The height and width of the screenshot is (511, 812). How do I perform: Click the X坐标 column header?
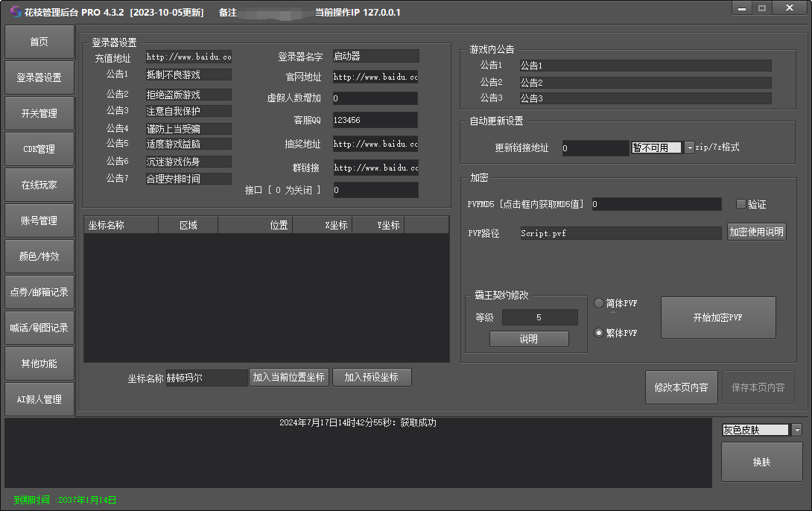pos(322,225)
